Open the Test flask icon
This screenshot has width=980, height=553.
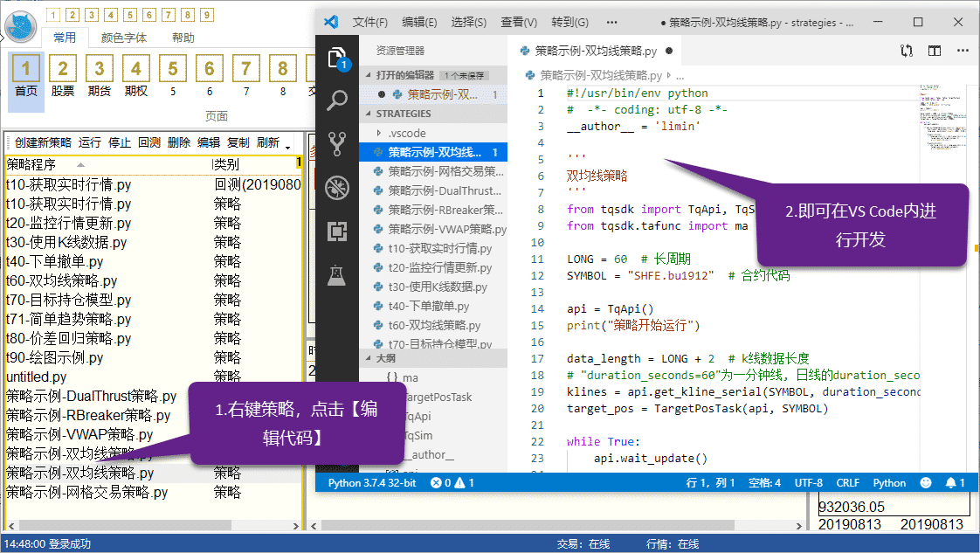coord(337,275)
